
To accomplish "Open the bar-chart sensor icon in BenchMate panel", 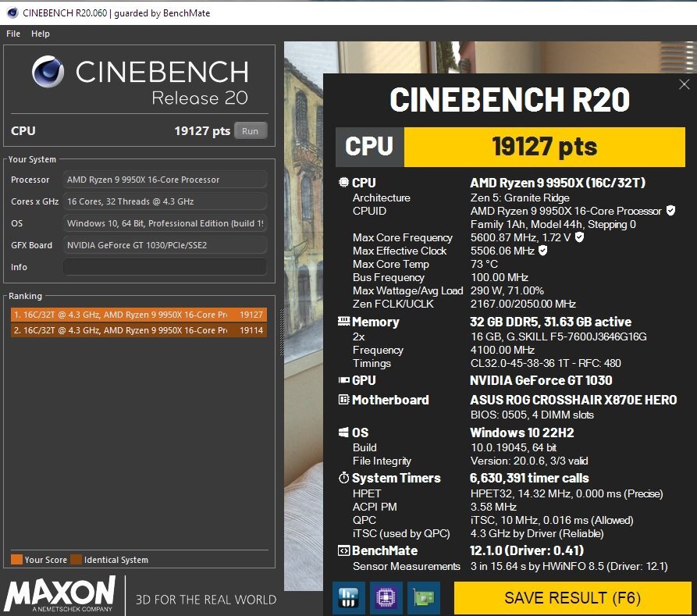I will coord(348,598).
